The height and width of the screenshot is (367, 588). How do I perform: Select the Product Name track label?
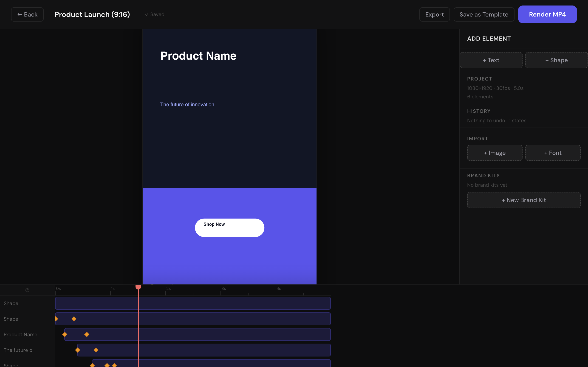pos(20,334)
